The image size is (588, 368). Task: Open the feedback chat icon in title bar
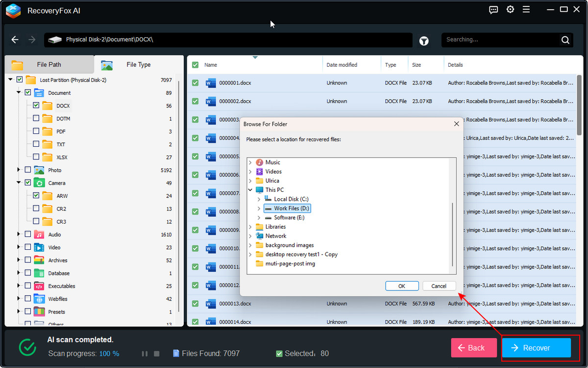click(493, 10)
